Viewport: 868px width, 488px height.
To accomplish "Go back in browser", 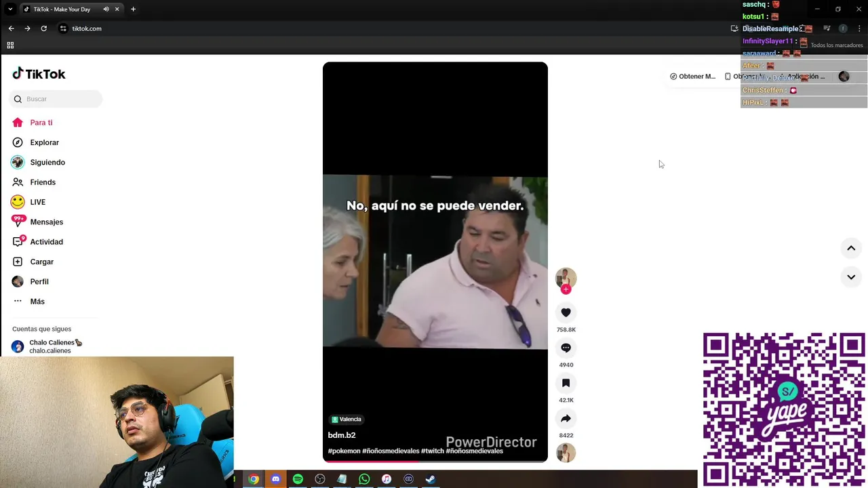I will [x=11, y=28].
